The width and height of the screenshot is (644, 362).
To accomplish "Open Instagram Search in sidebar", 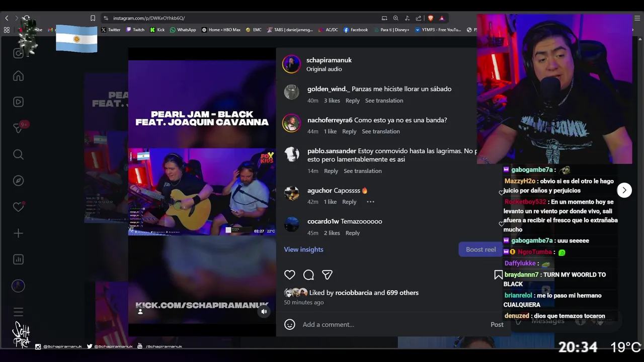I will [18, 154].
